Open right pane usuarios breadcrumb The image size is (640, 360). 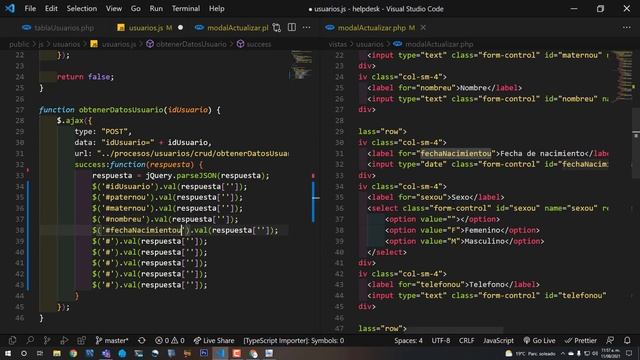point(369,44)
